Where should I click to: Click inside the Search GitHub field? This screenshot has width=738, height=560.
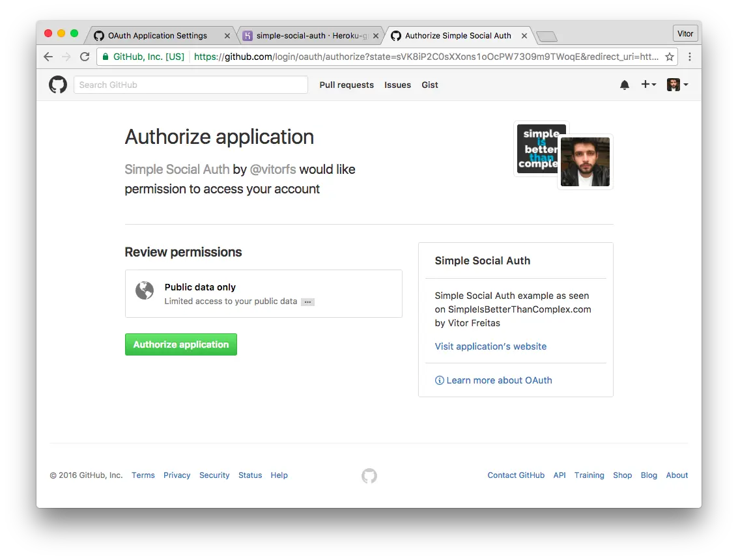(x=190, y=85)
